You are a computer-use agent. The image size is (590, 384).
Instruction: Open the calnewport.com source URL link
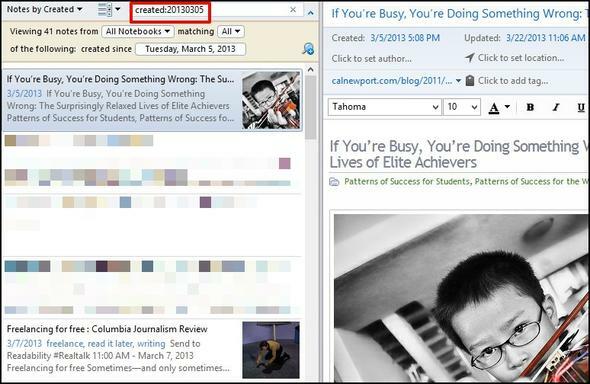(x=392, y=80)
